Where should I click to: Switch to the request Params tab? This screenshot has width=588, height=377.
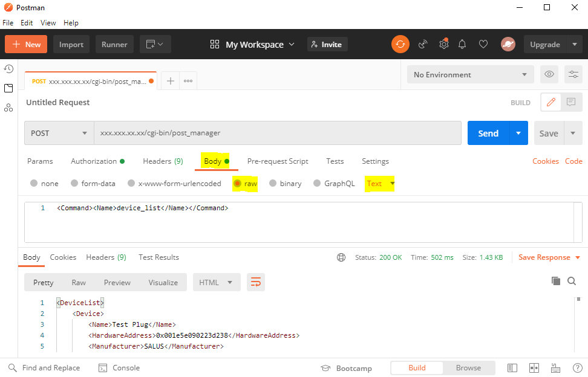pos(40,161)
